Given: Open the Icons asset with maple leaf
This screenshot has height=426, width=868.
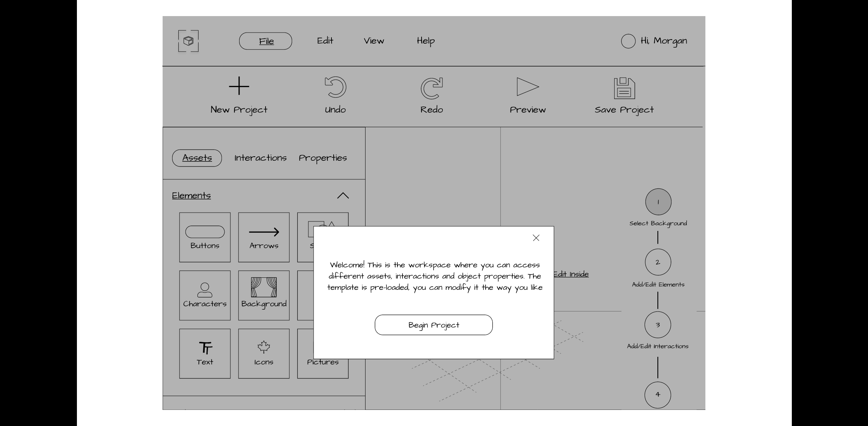Looking at the screenshot, I should click(263, 353).
